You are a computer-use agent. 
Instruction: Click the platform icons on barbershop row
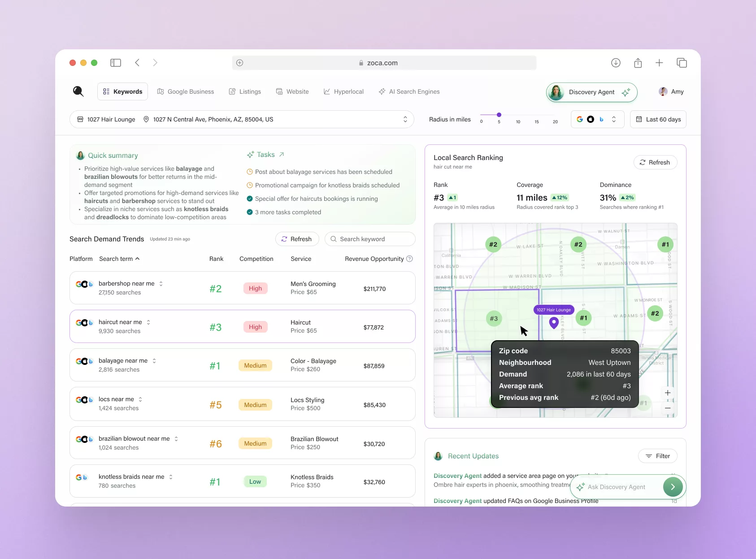point(84,284)
